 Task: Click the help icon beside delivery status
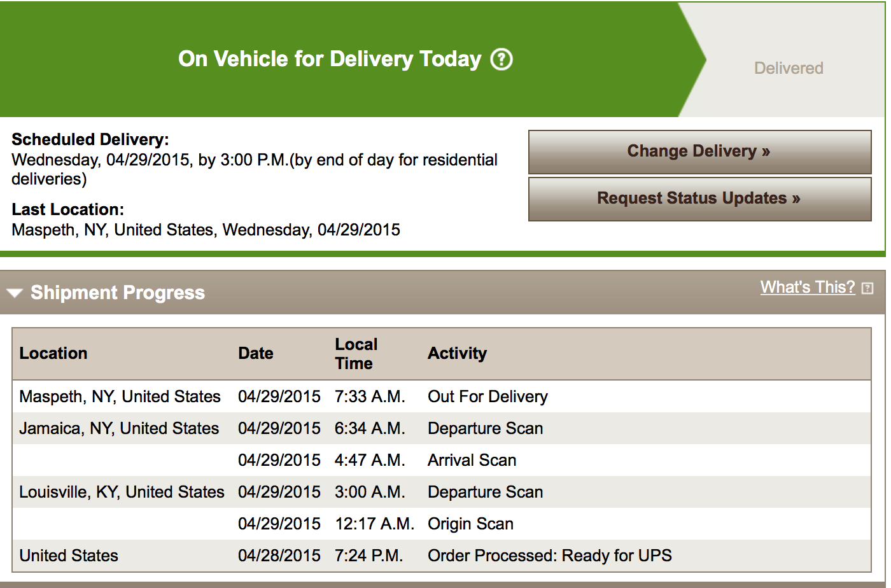pyautogui.click(x=502, y=59)
